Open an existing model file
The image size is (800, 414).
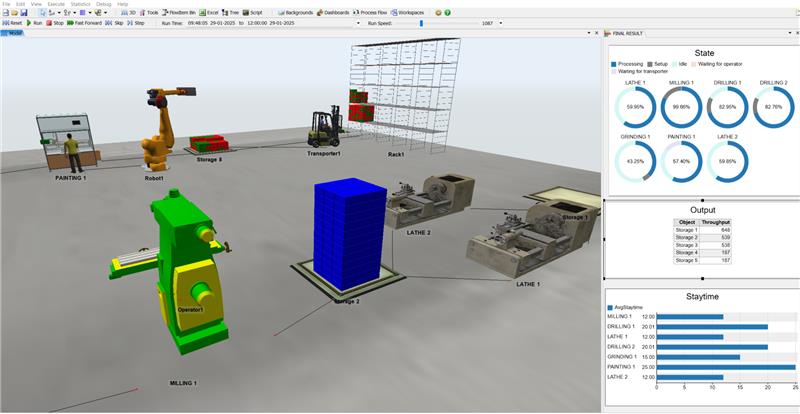(x=15, y=12)
